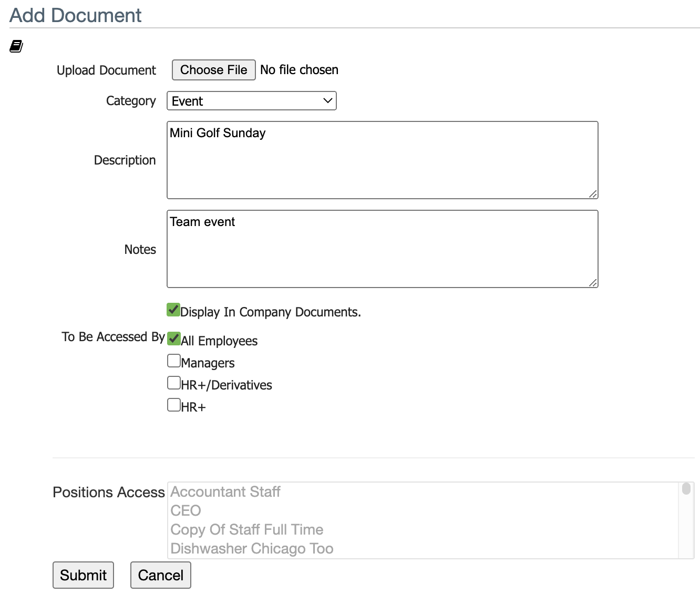Select Dishwasher Chicago Too position
This screenshot has height=594, width=700.
[x=252, y=548]
